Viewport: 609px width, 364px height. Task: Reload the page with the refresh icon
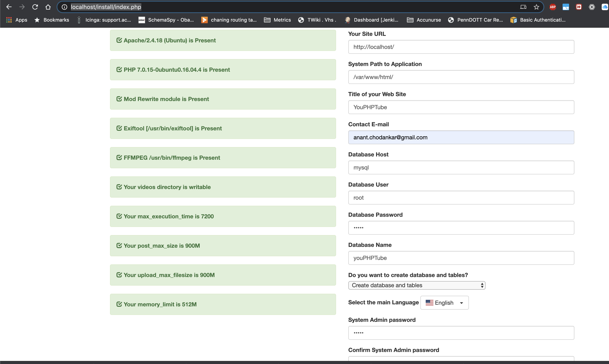pyautogui.click(x=35, y=7)
